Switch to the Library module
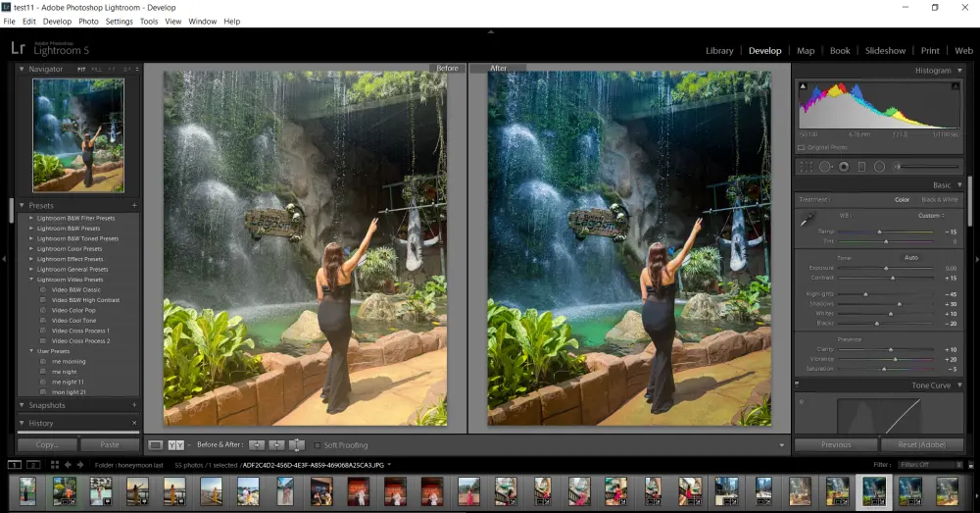Image resolution: width=980 pixels, height=513 pixels. pos(719,51)
